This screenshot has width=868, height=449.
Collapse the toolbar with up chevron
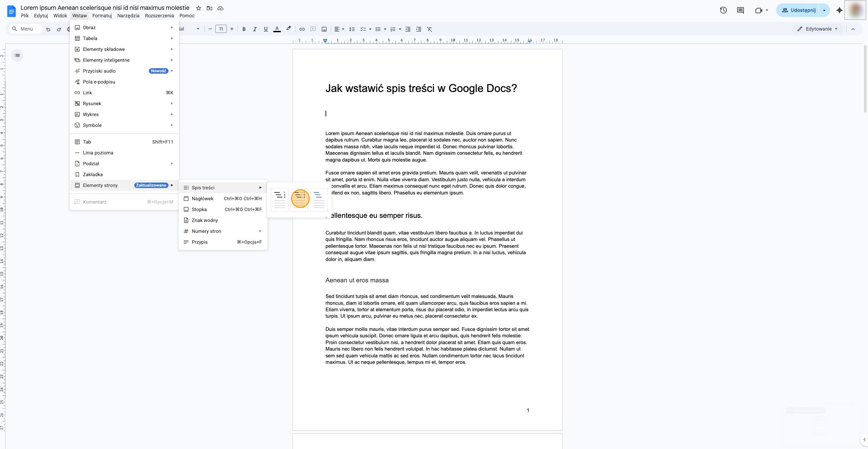coord(853,29)
